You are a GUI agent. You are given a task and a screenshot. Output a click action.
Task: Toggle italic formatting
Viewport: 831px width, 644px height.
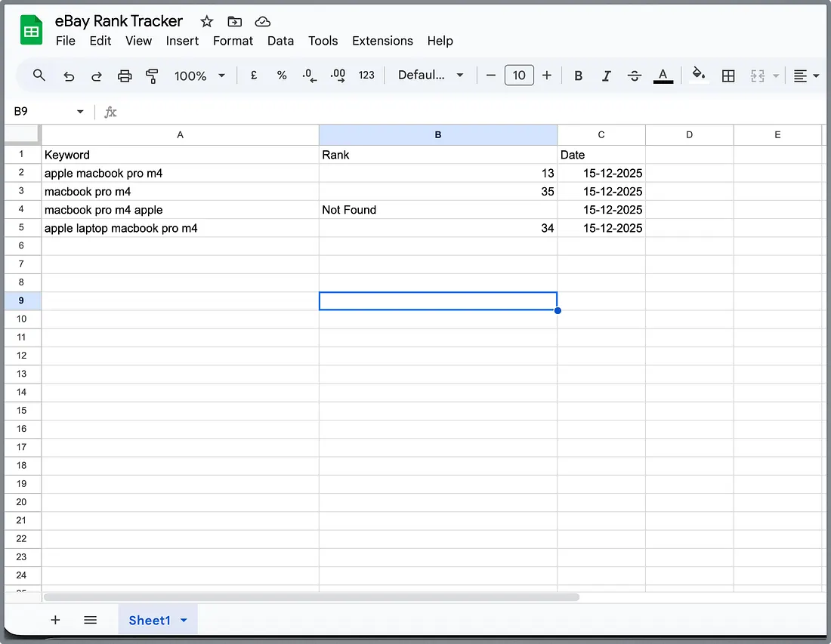606,75
